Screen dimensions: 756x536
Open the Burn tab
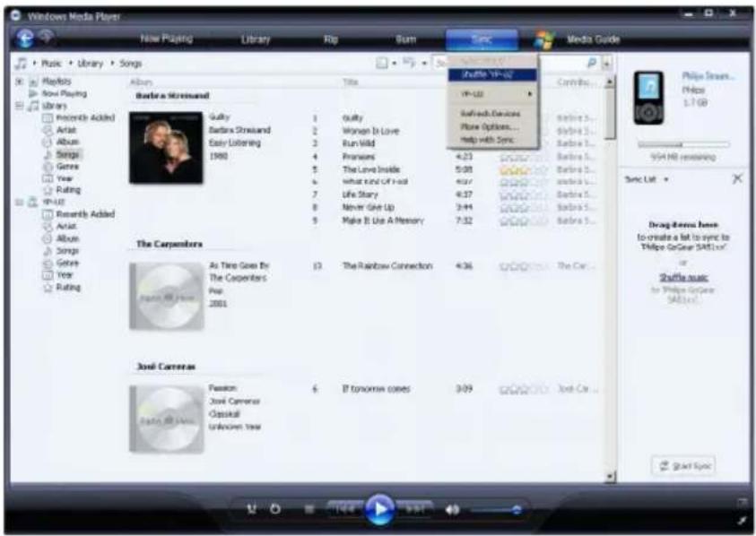[406, 39]
